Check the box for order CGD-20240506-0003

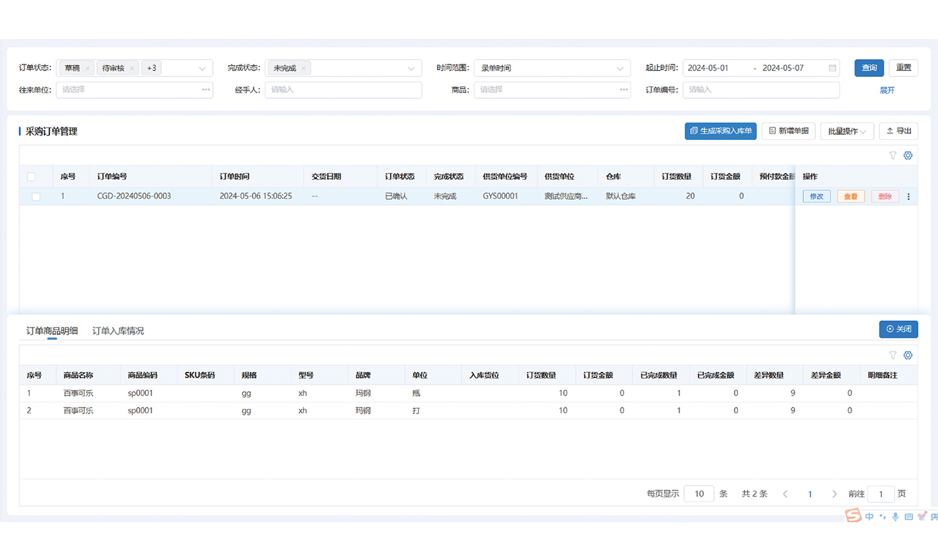click(36, 197)
